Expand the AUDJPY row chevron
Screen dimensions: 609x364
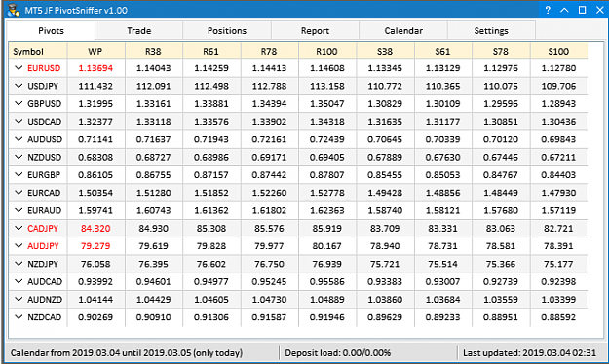tap(19, 246)
